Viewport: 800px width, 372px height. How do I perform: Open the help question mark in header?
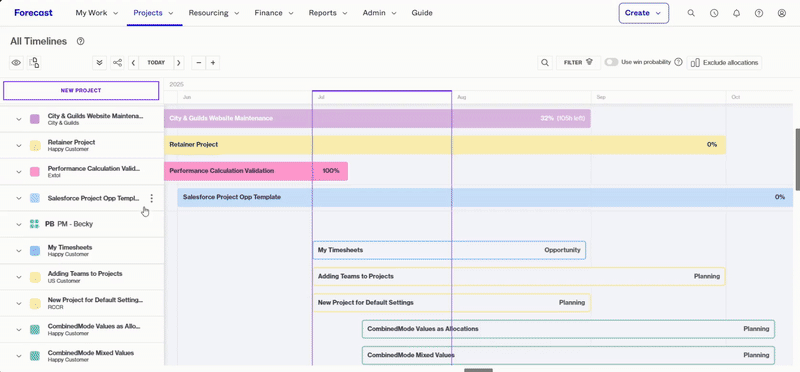[x=759, y=13]
